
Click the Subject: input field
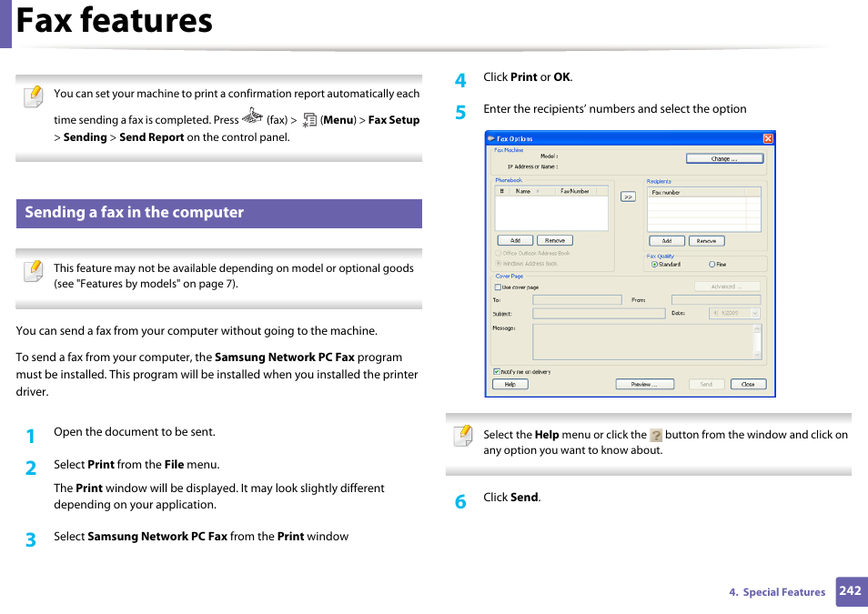pyautogui.click(x=599, y=313)
